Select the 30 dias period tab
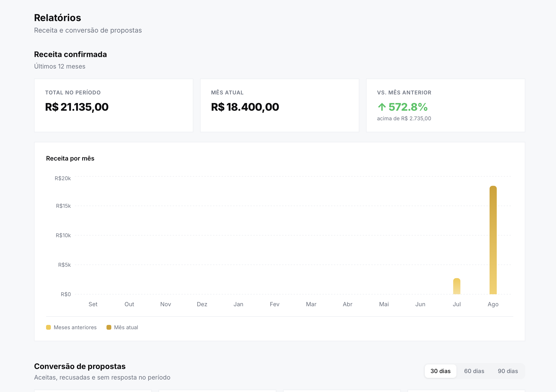The height and width of the screenshot is (392, 556). (440, 371)
